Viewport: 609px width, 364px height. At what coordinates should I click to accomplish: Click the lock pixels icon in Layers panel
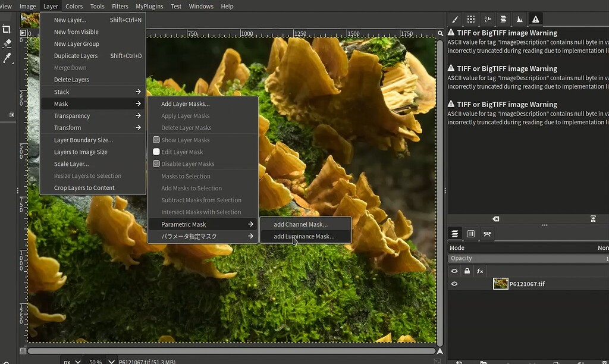tap(467, 271)
